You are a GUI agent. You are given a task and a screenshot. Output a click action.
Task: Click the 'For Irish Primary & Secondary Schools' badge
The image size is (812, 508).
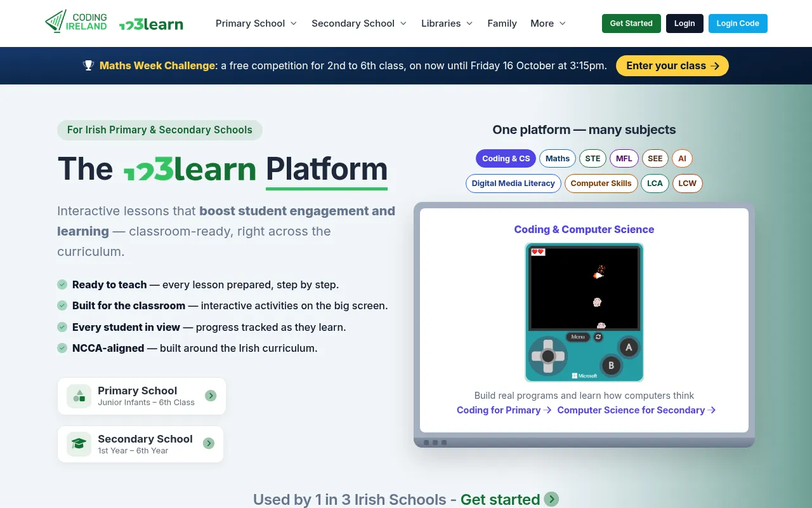[x=160, y=130]
